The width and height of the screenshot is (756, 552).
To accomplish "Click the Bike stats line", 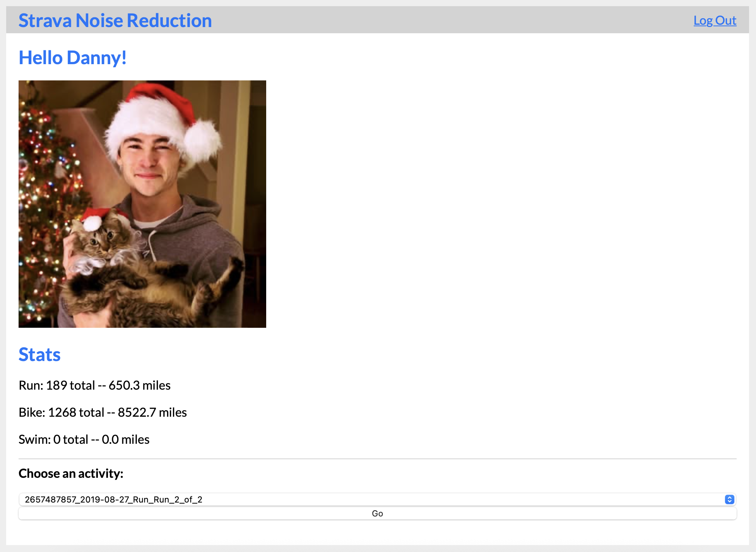I will [103, 412].
